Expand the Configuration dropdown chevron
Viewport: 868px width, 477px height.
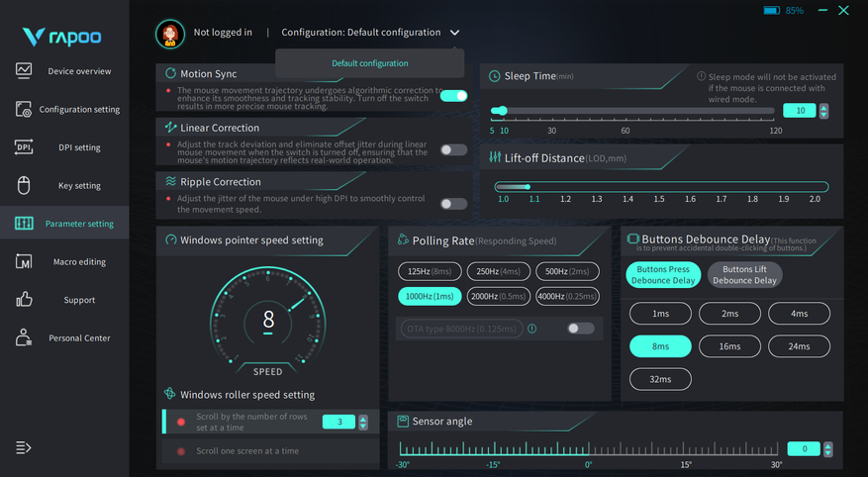tap(454, 33)
